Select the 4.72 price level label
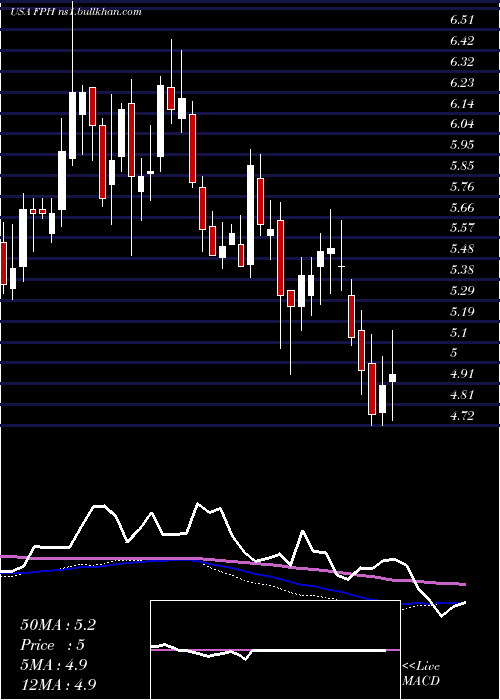 462,416
